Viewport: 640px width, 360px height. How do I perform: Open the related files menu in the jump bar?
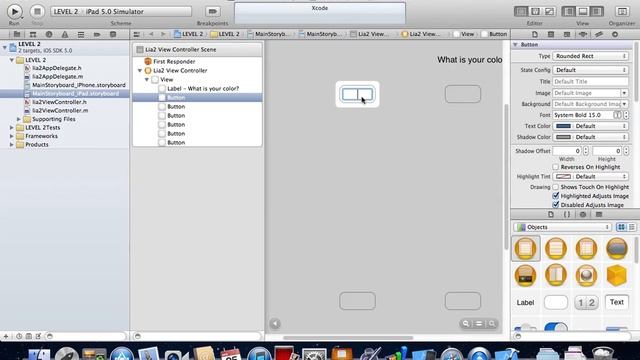tap(137, 34)
